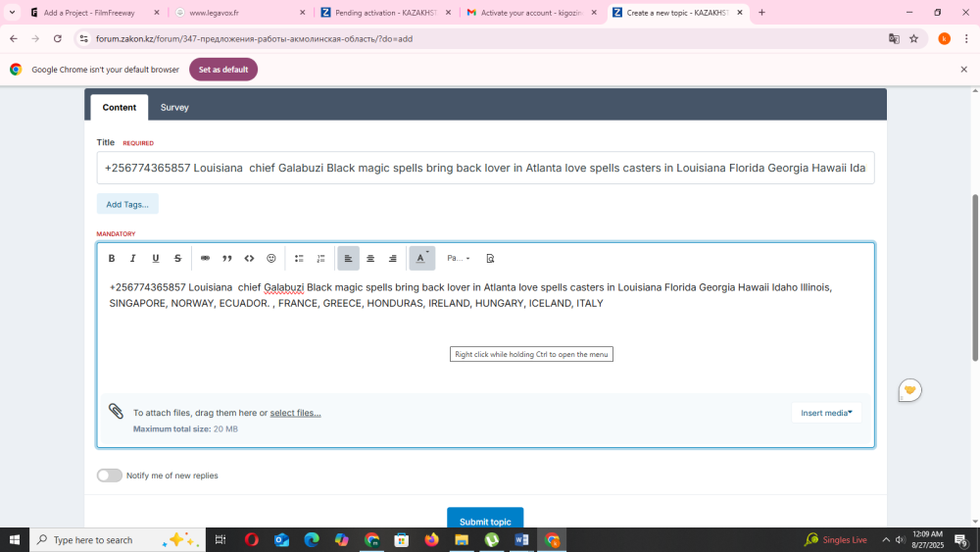The height and width of the screenshot is (552, 980).
Task: Open File Explorer from taskbar
Action: pos(462,539)
